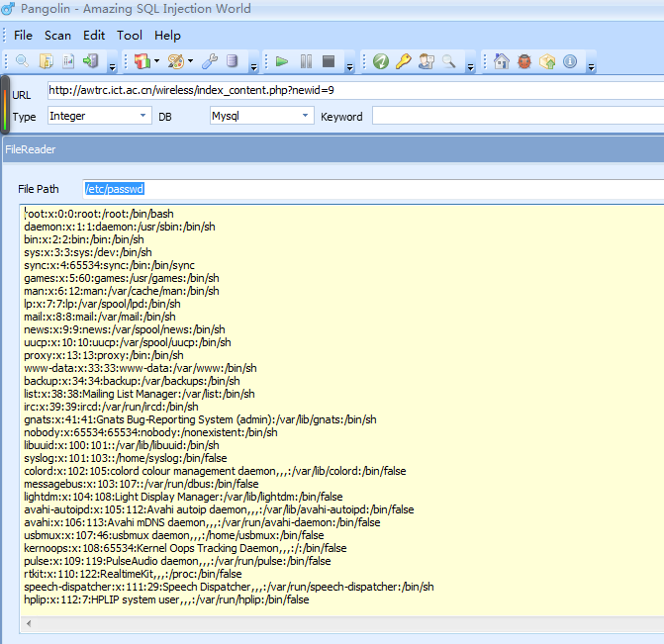Viewport: 664px width, 644px height.
Task: Open overflow arrow after stop button
Action: tap(349, 67)
